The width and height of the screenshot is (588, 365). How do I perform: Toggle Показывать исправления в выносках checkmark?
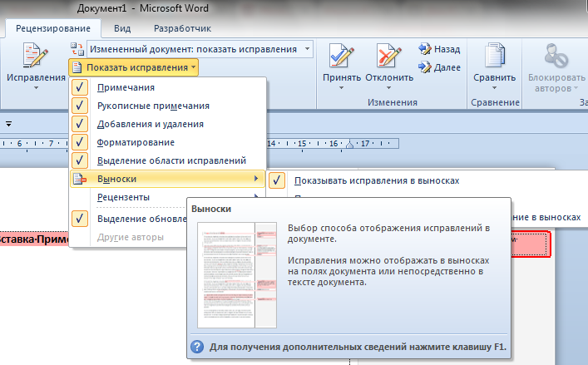tap(277, 180)
